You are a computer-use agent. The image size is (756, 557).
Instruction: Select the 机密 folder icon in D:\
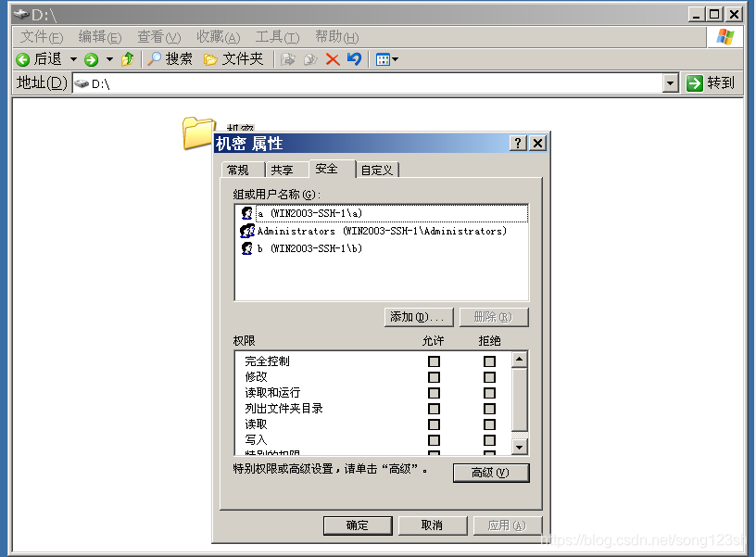tap(197, 133)
